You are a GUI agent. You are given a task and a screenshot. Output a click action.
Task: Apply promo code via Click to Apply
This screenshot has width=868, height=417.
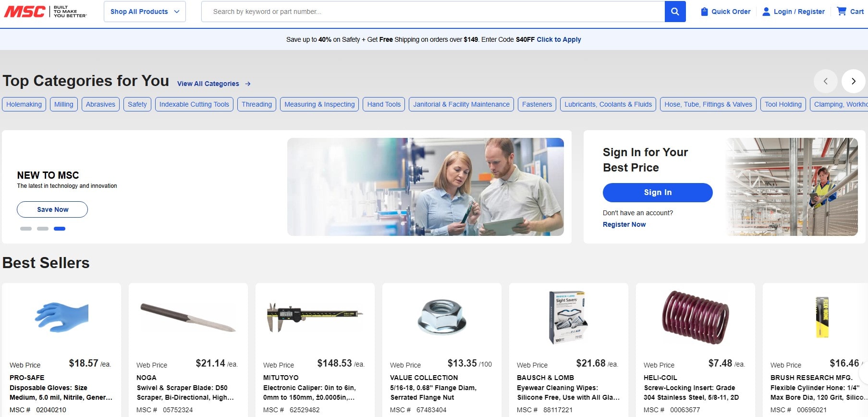tap(559, 39)
